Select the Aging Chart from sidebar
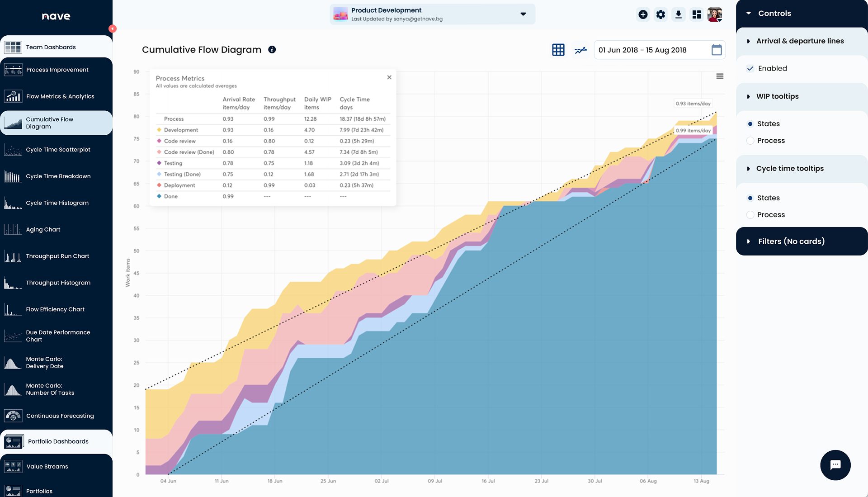Viewport: 868px width, 497px height. click(42, 229)
